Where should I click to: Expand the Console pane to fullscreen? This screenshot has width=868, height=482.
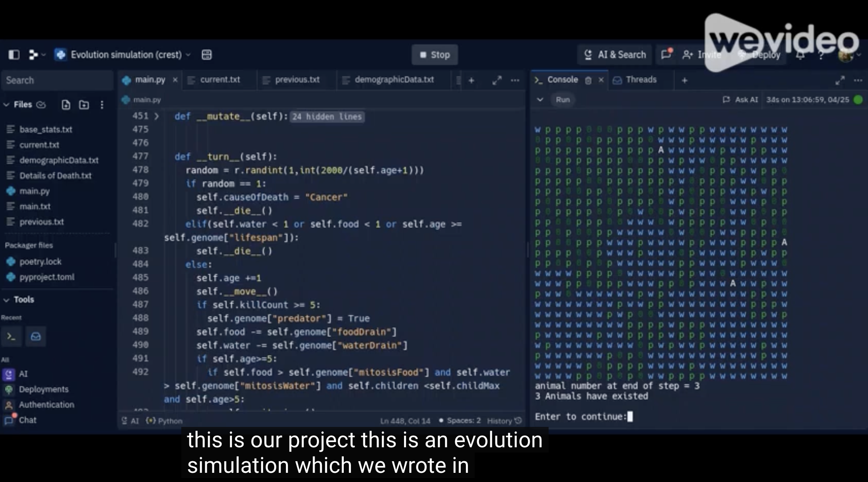pyautogui.click(x=840, y=80)
